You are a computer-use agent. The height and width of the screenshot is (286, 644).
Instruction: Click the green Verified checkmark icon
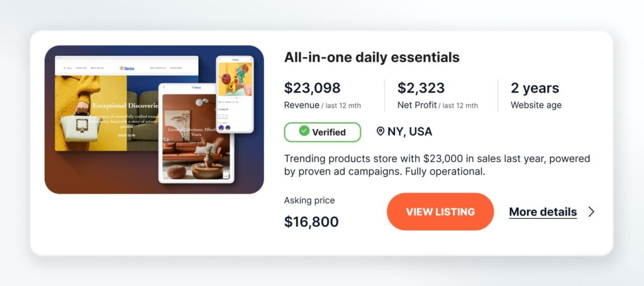[304, 132]
